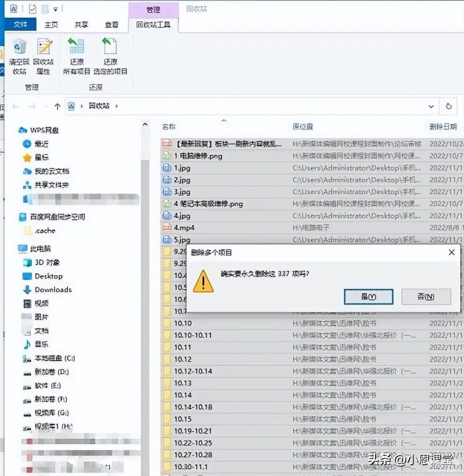Image resolution: width=464 pixels, height=476 pixels.
Task: Open 共享文件夹 in sidebar
Action: click(52, 185)
